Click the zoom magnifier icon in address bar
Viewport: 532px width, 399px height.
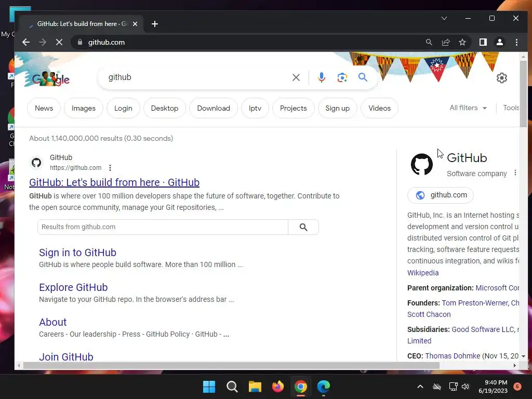[429, 42]
